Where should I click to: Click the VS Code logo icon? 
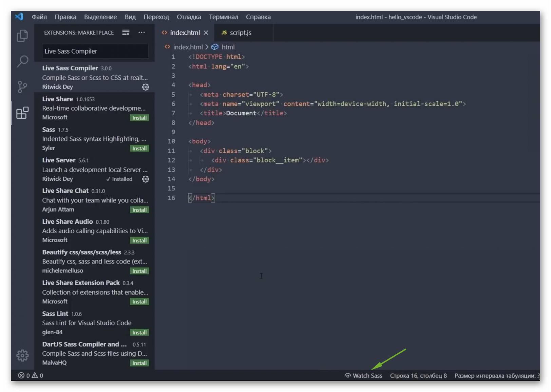click(19, 17)
